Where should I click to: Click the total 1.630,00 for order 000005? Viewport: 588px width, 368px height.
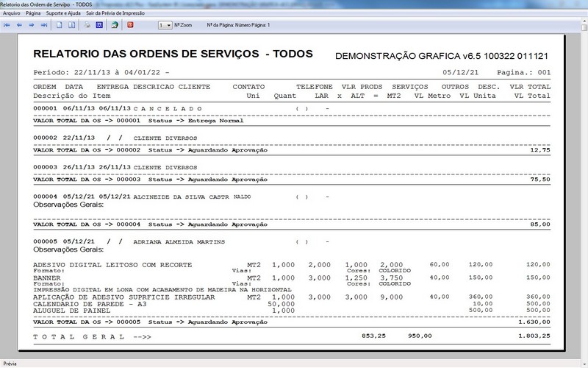point(534,322)
